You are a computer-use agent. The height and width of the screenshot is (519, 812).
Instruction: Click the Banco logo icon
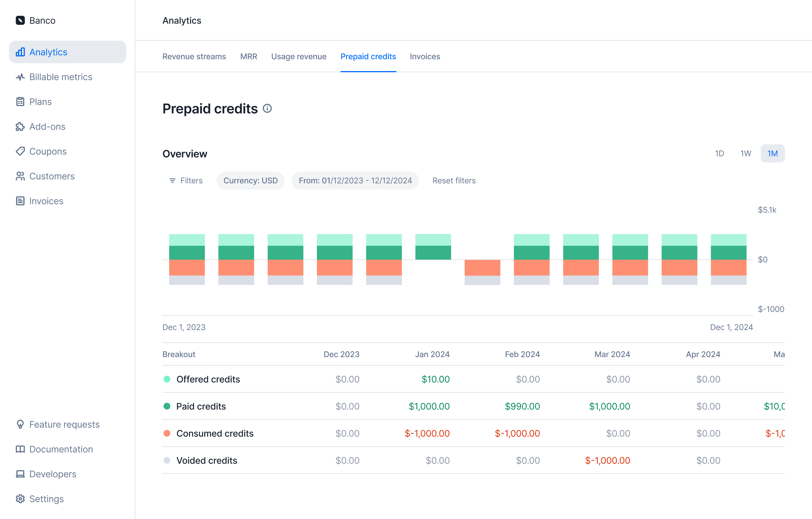click(x=20, y=20)
